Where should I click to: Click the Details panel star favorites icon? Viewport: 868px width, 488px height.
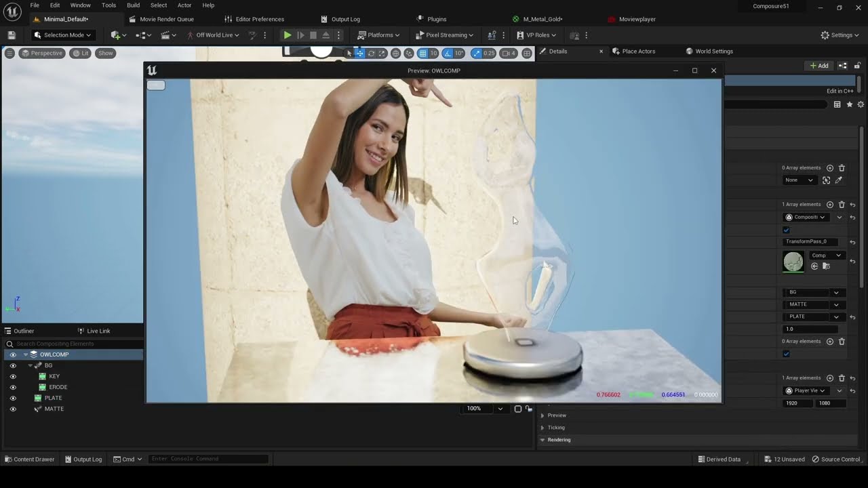coord(849,104)
